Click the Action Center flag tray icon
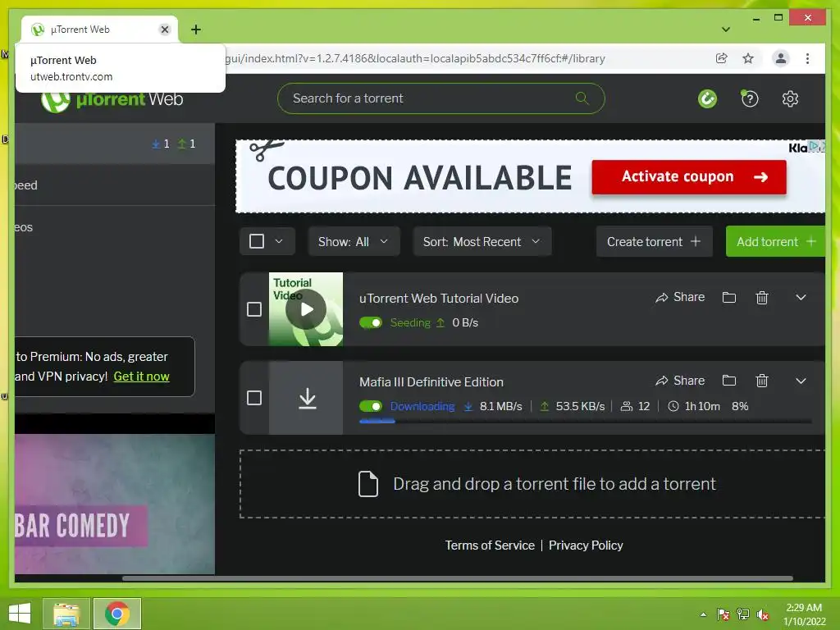The width and height of the screenshot is (840, 630). [x=724, y=614]
